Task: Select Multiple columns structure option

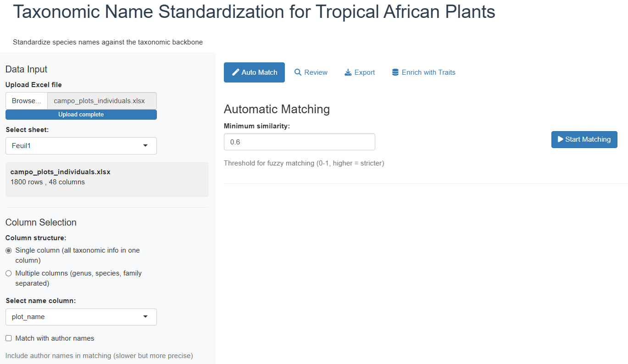Action: 8,274
